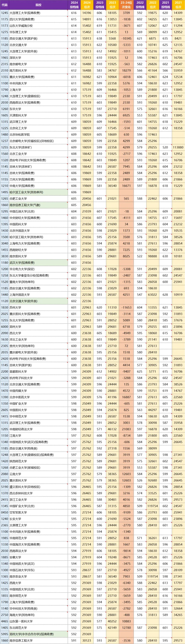
Task: Click the 安徽大学 cell
Action: [x=38, y=557]
